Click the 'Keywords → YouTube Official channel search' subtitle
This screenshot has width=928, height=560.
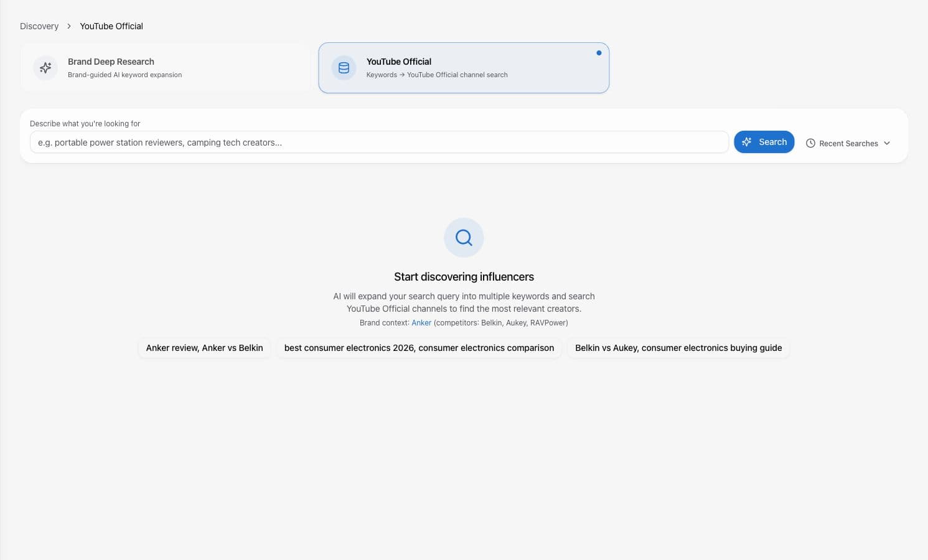[437, 75]
